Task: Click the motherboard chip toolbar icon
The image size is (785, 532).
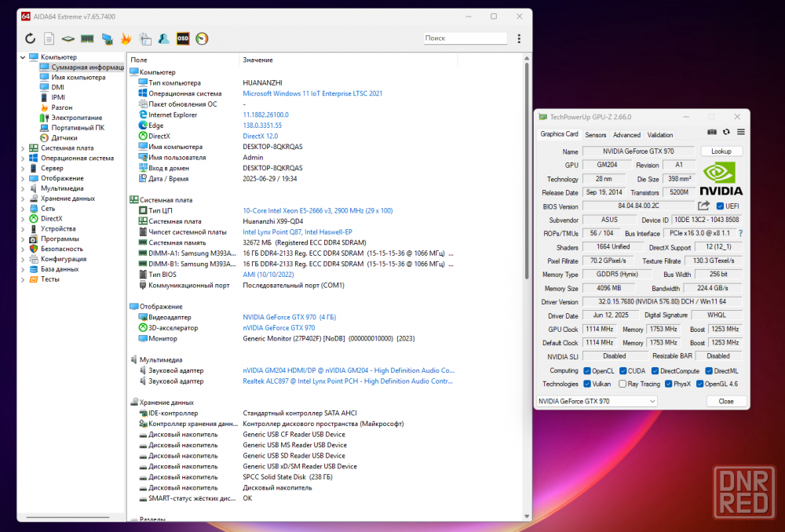Action: (x=68, y=38)
